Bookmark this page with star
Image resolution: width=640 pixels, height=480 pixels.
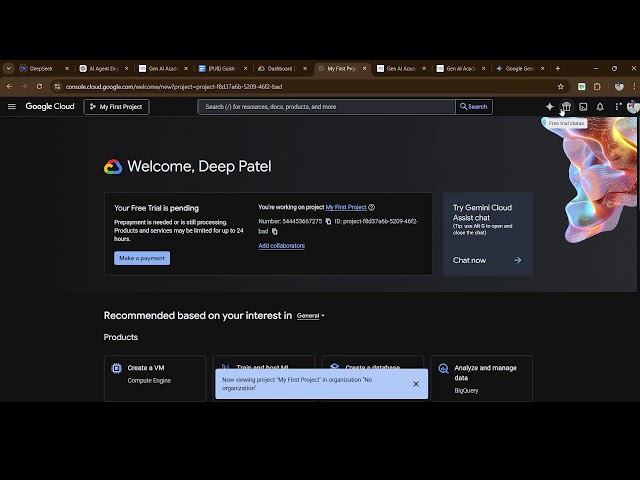[x=560, y=87]
